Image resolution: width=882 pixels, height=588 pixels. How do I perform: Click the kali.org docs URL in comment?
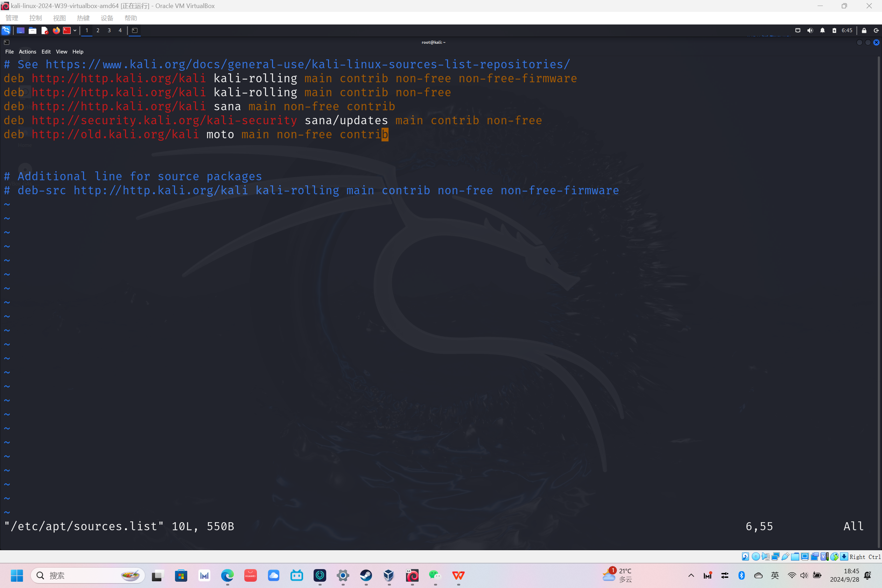coord(308,64)
